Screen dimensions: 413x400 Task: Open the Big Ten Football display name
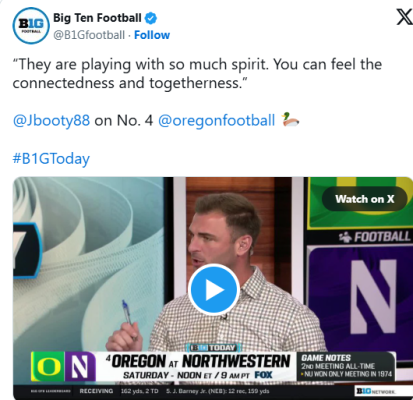[x=97, y=18]
